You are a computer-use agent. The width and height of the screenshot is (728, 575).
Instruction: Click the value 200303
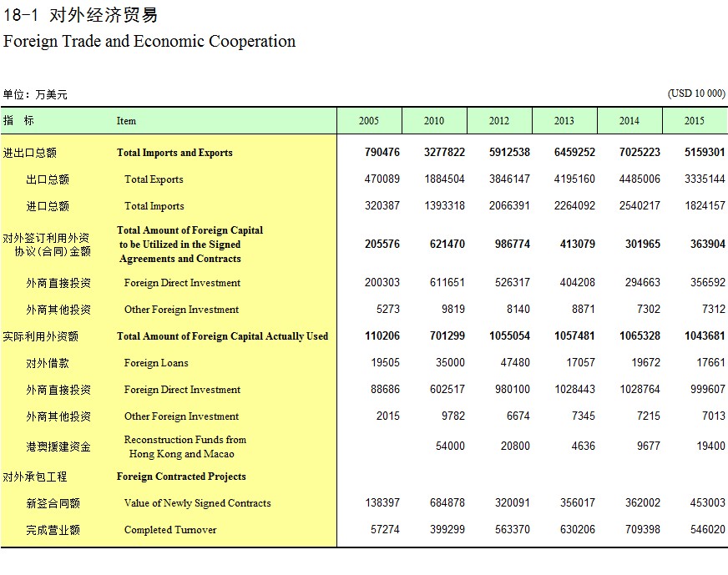point(382,283)
